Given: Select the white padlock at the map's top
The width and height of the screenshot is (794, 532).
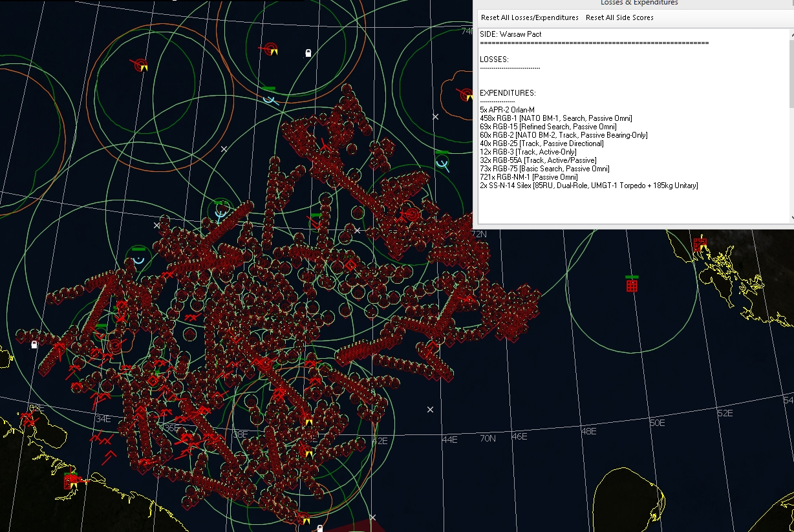Looking at the screenshot, I should (x=308, y=53).
